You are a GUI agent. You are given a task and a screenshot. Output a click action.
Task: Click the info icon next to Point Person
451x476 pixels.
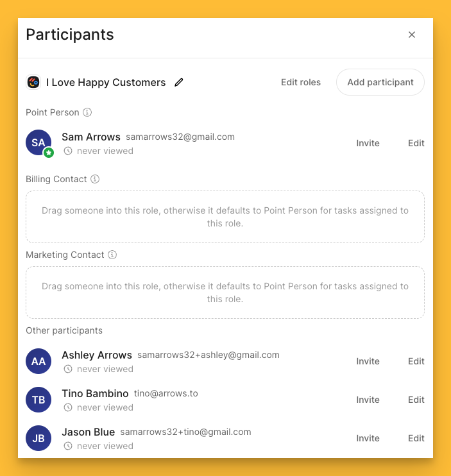tap(87, 112)
